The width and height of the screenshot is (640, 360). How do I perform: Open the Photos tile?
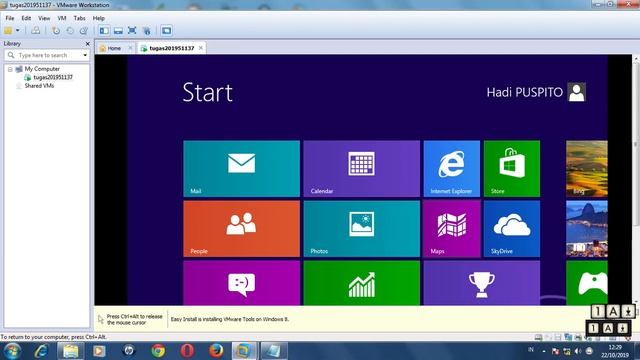point(362,229)
